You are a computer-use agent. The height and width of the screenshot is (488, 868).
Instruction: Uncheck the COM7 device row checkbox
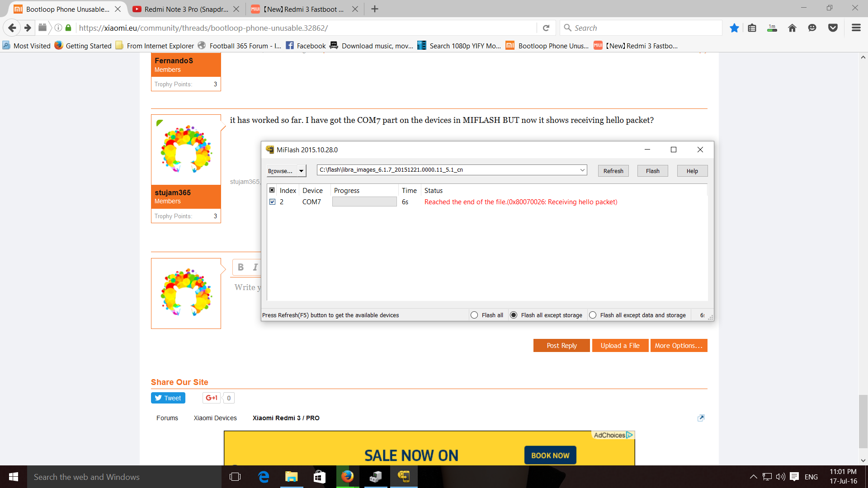[x=272, y=202]
